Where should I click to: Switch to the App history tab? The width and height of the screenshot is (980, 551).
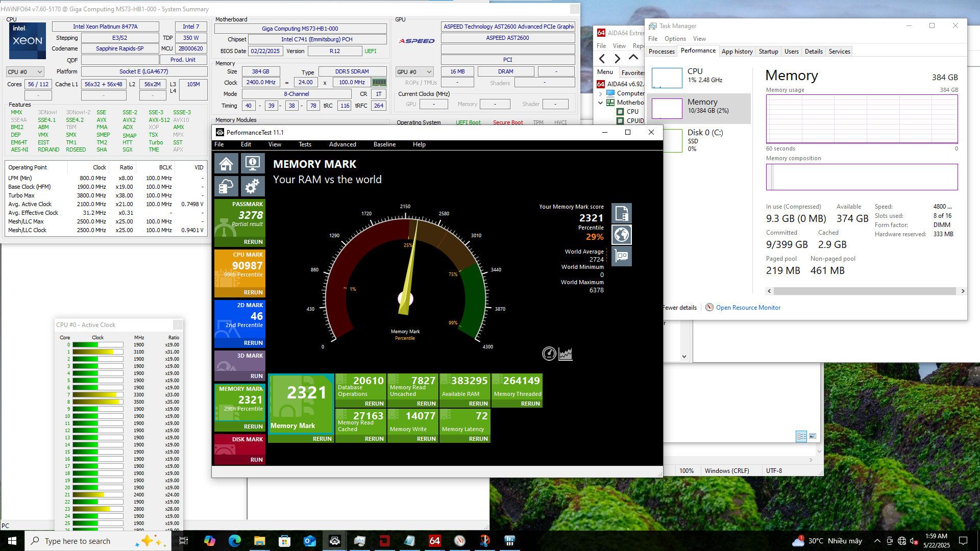coord(737,52)
